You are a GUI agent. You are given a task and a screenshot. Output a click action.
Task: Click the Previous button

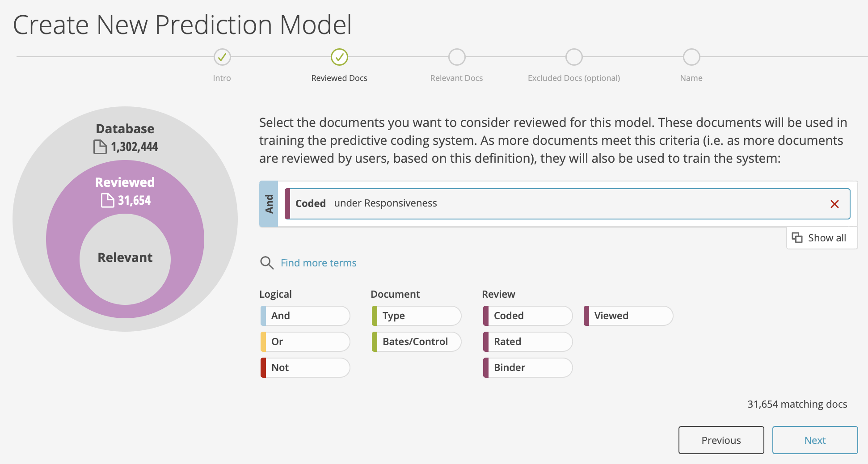(x=721, y=440)
